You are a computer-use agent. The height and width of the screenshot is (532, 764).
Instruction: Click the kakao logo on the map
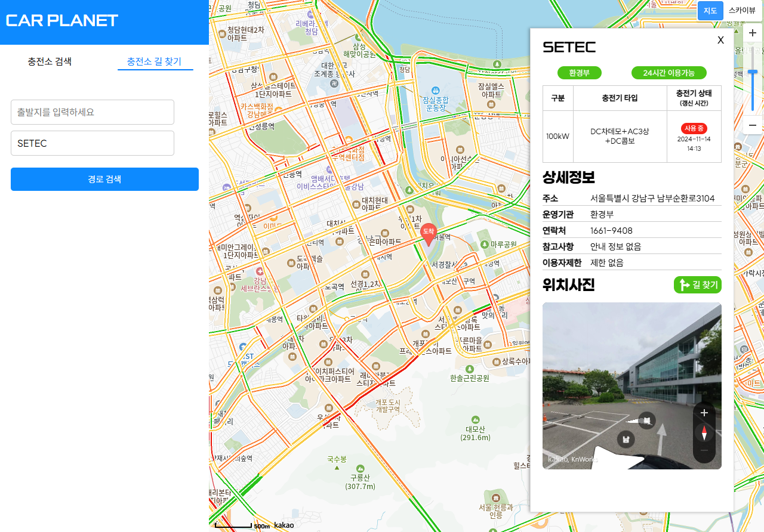284,525
